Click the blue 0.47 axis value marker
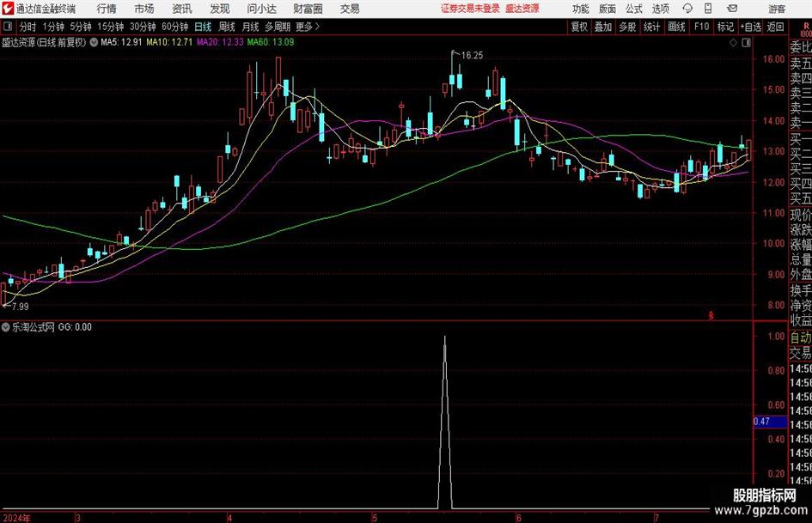This screenshot has height=523, width=812. tap(770, 422)
